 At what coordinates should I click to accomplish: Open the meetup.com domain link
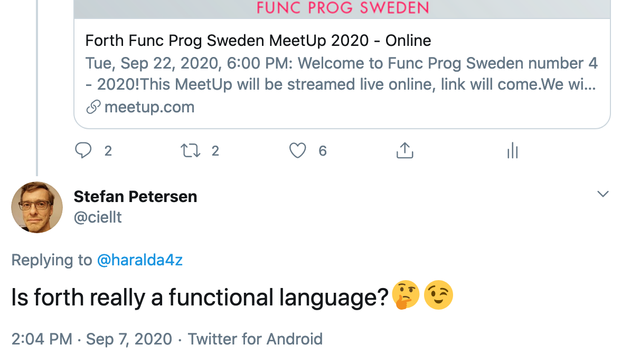(x=149, y=107)
